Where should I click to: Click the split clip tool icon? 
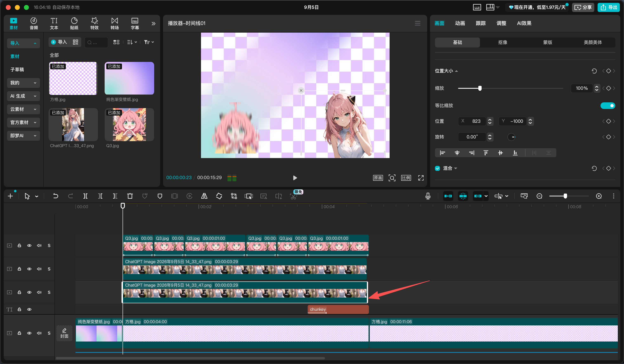(x=85, y=196)
